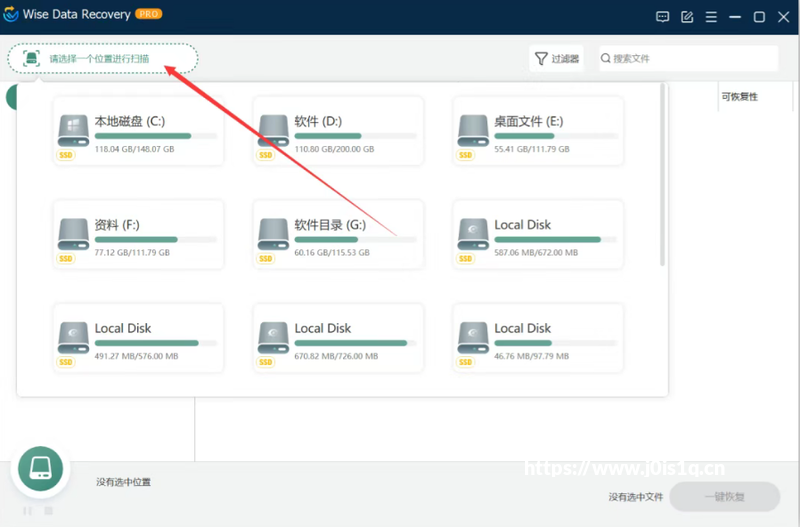Click the round green scan drive button

point(40,468)
